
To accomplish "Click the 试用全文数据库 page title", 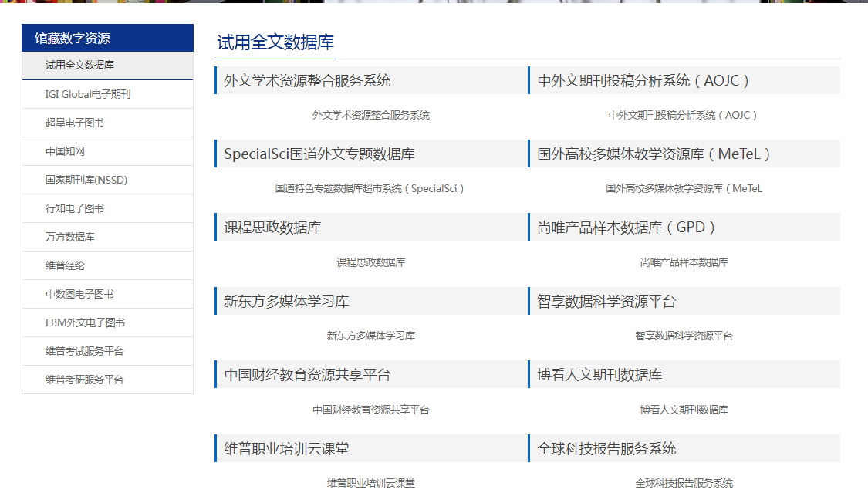I will click(275, 42).
